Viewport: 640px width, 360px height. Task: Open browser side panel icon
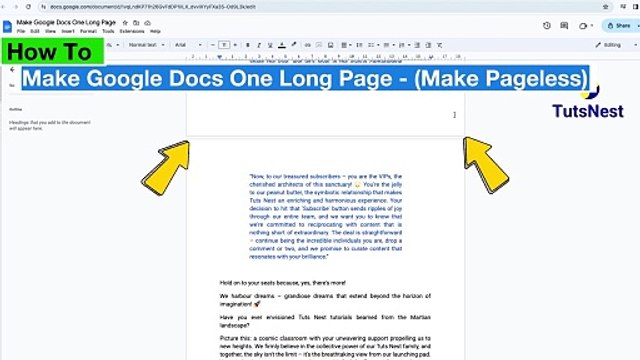pos(635,7)
